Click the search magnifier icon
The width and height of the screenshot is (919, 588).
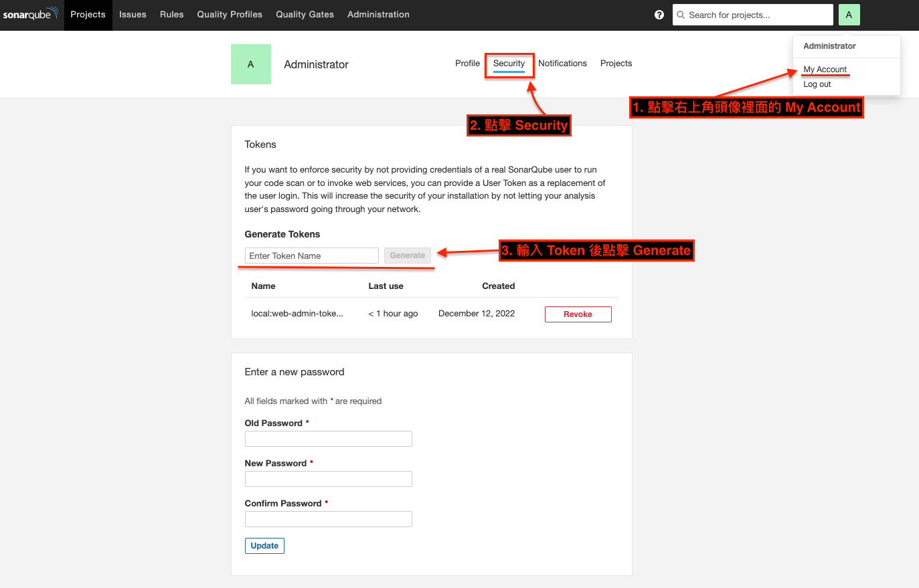click(680, 14)
